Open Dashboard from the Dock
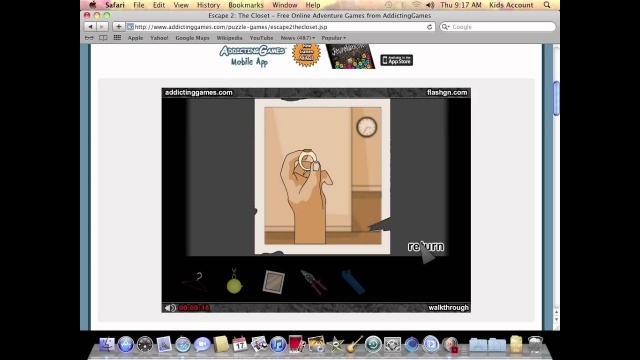 (x=144, y=344)
